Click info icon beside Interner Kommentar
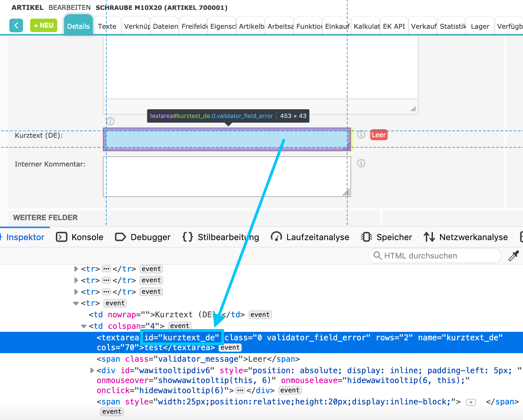This screenshot has width=523, height=420. tap(361, 163)
